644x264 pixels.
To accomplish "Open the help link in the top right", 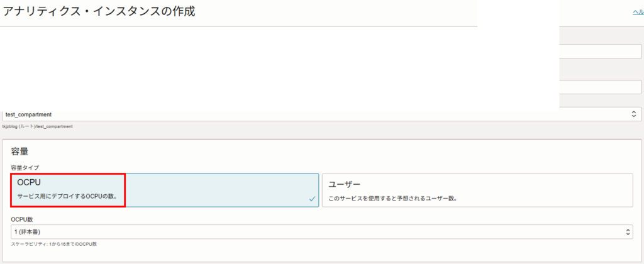I will click(x=638, y=13).
